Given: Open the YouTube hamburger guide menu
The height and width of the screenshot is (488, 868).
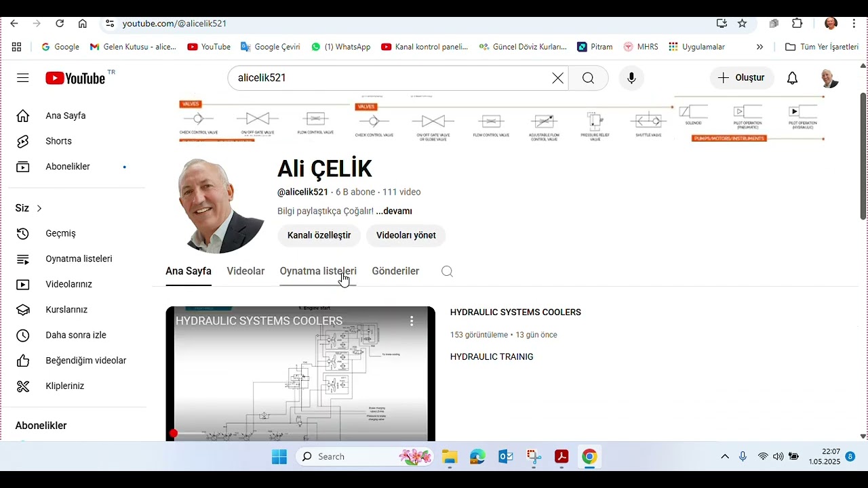Looking at the screenshot, I should pyautogui.click(x=23, y=78).
